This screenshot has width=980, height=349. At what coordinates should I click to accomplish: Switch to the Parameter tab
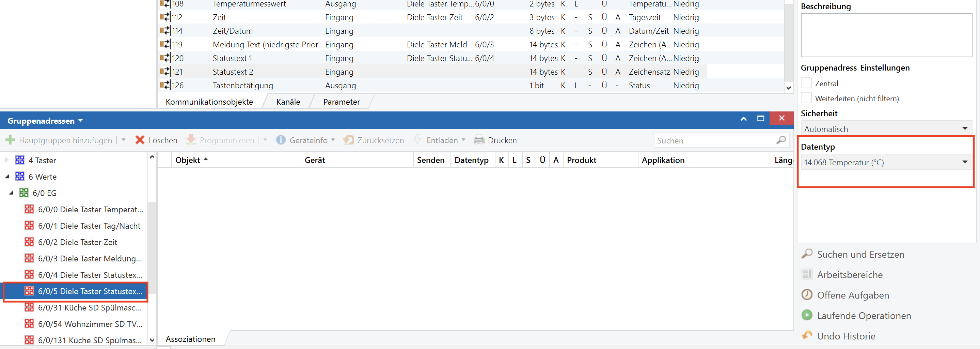click(x=342, y=102)
